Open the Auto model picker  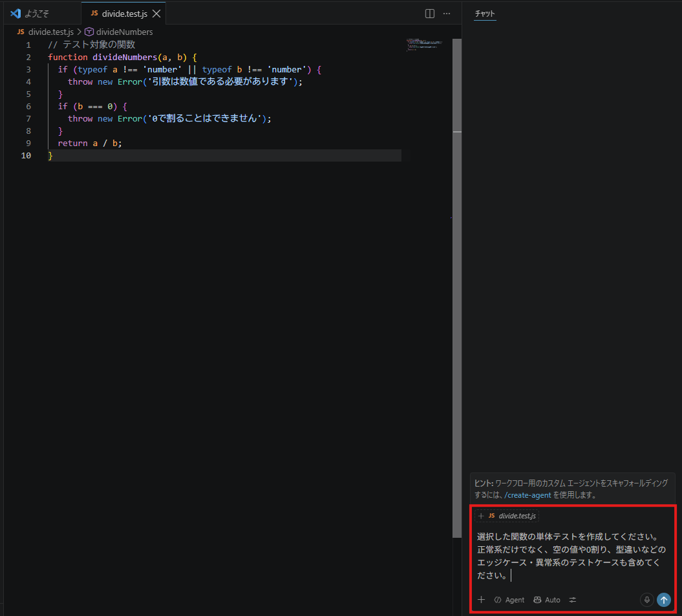(547, 599)
